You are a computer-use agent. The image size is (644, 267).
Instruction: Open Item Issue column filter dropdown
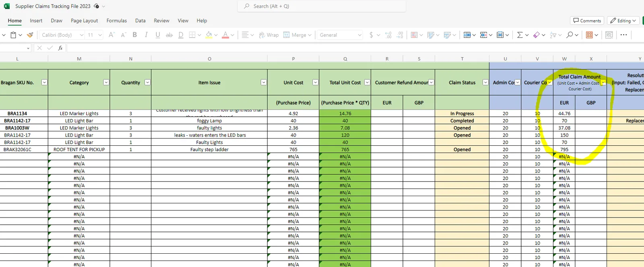tap(264, 82)
